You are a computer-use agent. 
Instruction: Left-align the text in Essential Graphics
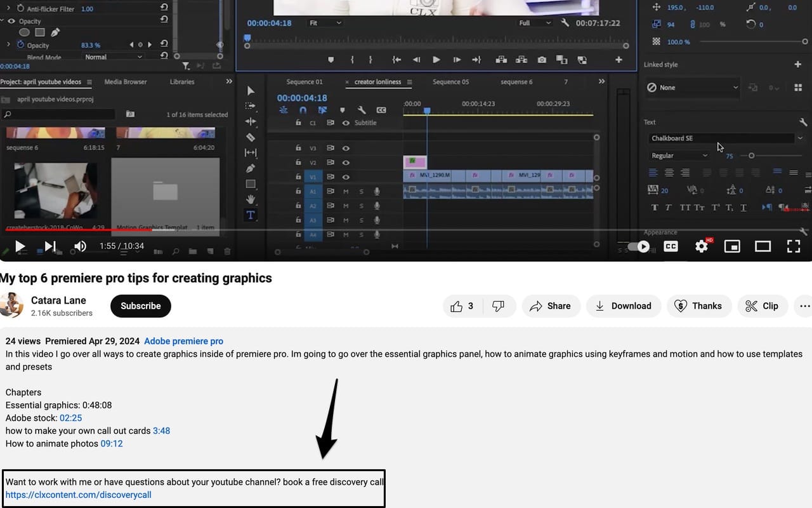653,173
